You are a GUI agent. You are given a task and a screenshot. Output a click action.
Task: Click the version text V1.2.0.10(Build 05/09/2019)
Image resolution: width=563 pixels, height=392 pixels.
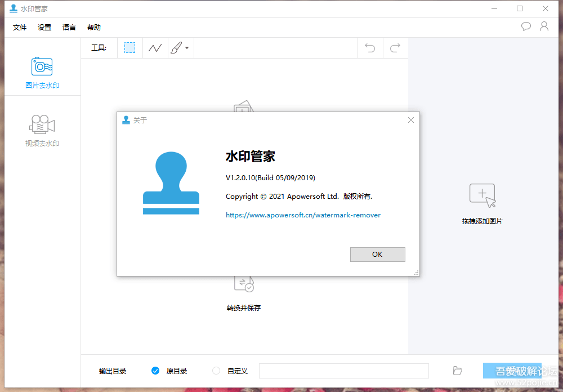click(270, 177)
